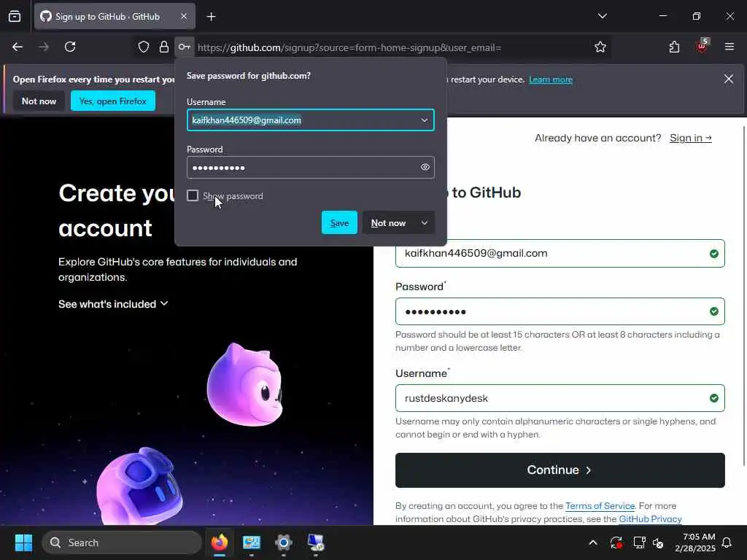Click the site security padlock icon
747x560 pixels.
(164, 47)
